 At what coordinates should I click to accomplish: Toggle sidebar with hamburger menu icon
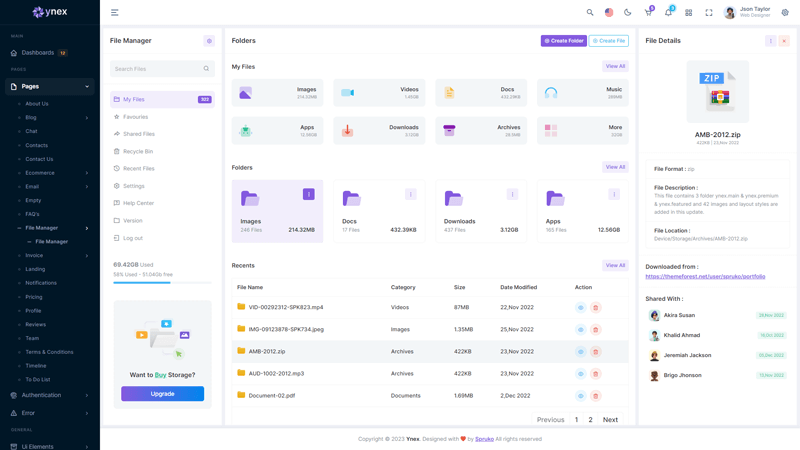[x=115, y=13]
